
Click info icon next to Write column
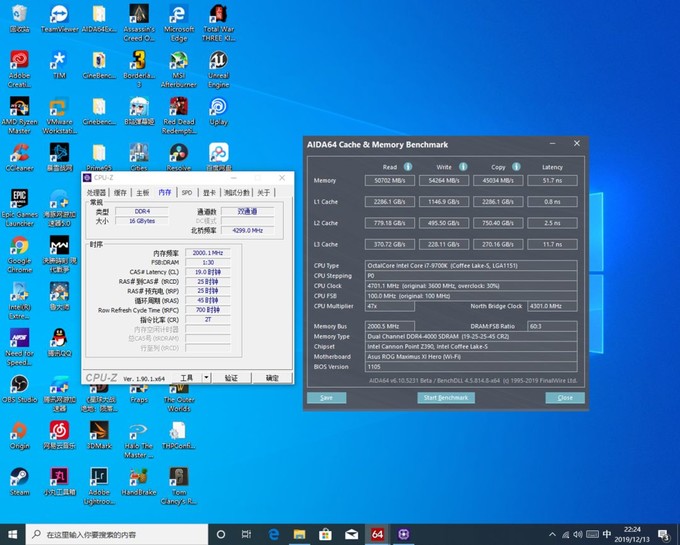pyautogui.click(x=463, y=167)
